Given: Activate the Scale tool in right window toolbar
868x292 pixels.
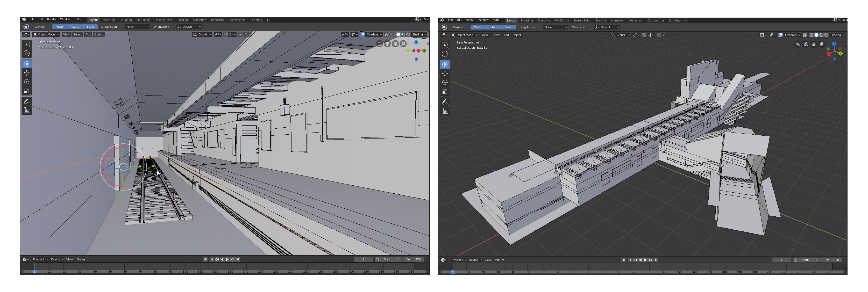Looking at the screenshot, I should pyautogui.click(x=445, y=92).
